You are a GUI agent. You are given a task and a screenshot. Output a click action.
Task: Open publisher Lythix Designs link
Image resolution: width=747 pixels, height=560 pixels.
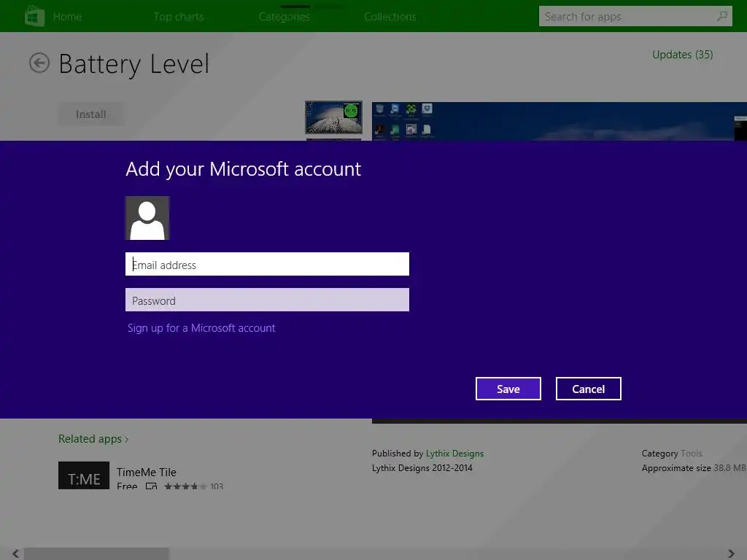click(x=454, y=454)
